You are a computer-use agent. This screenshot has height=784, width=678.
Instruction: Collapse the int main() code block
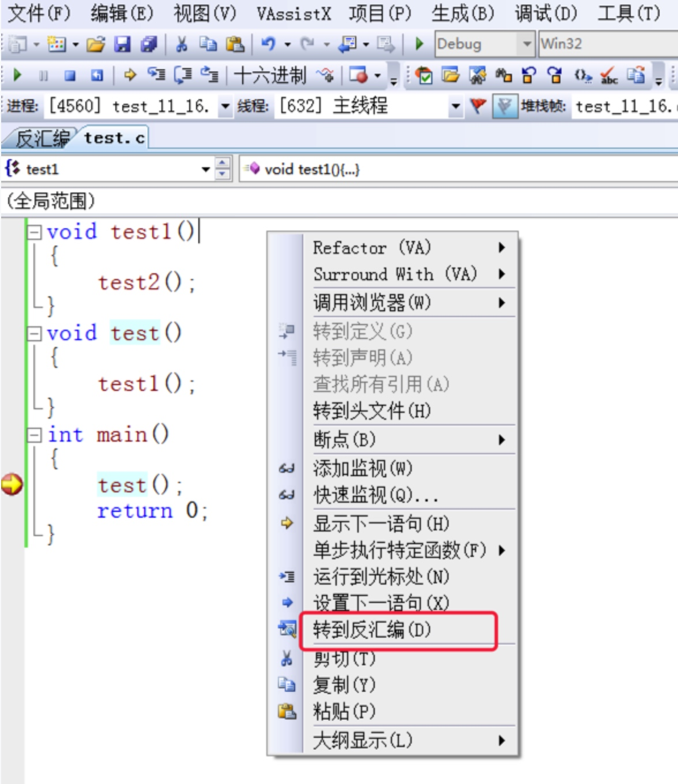pyautogui.click(x=35, y=435)
